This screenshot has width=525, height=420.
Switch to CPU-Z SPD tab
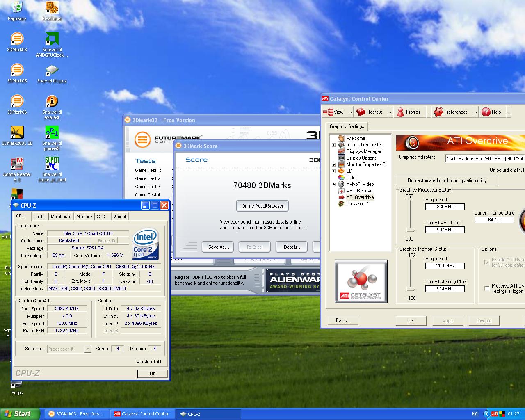tap(101, 217)
